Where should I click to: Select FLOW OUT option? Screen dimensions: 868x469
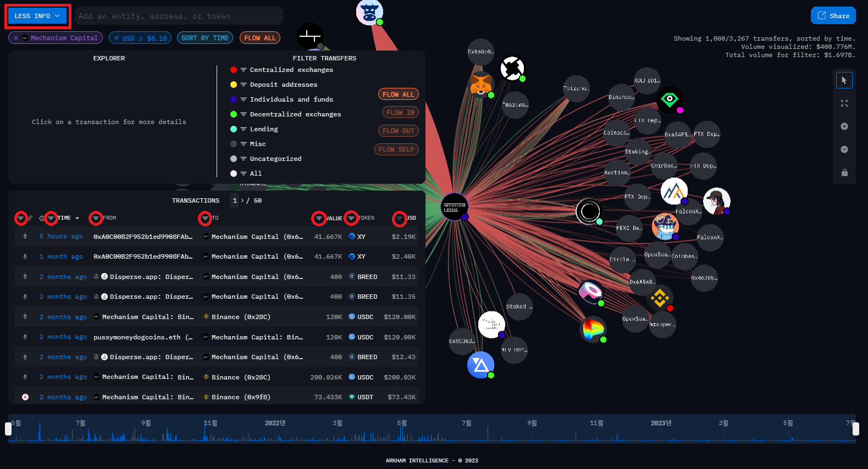pos(399,131)
